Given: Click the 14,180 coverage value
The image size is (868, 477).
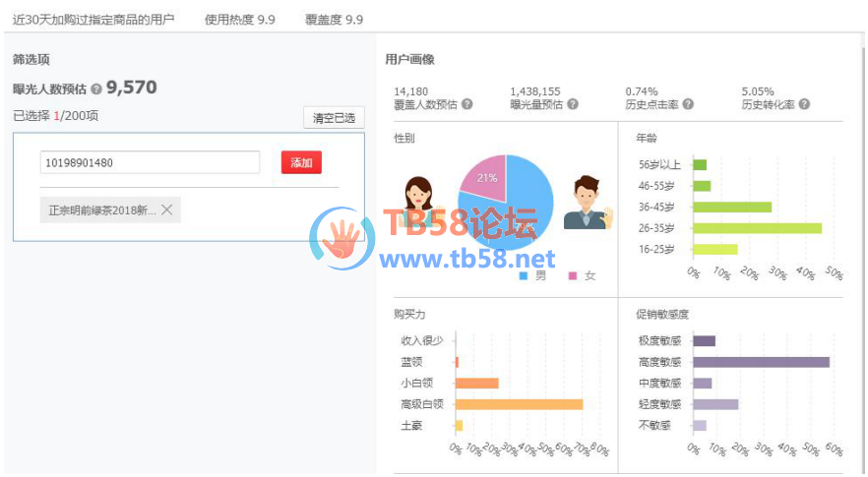Looking at the screenshot, I should pyautogui.click(x=410, y=91).
